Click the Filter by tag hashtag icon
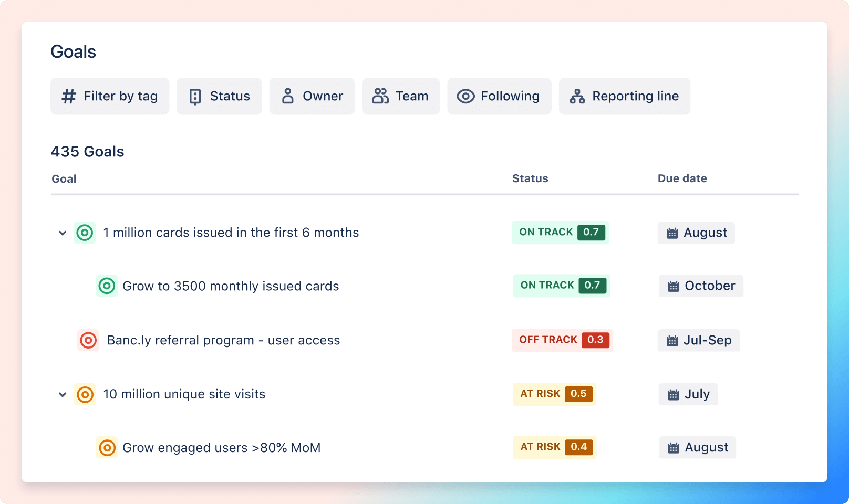The height and width of the screenshot is (504, 849). [x=68, y=96]
